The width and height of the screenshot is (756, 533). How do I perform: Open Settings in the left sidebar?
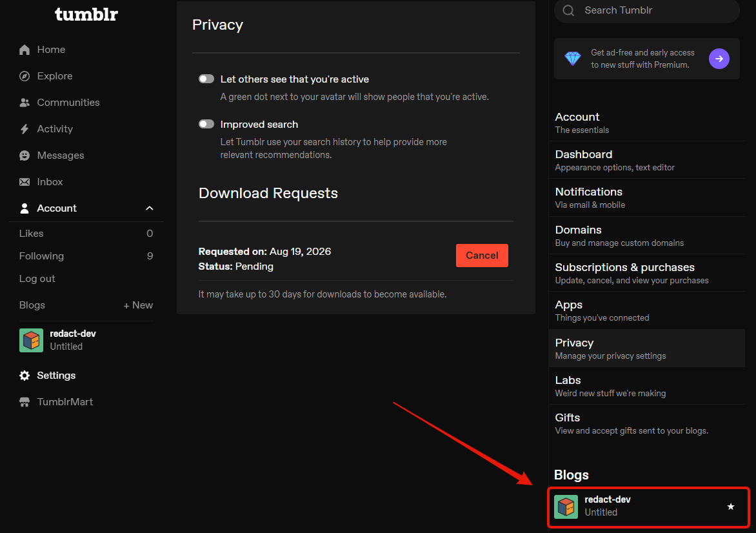point(56,376)
